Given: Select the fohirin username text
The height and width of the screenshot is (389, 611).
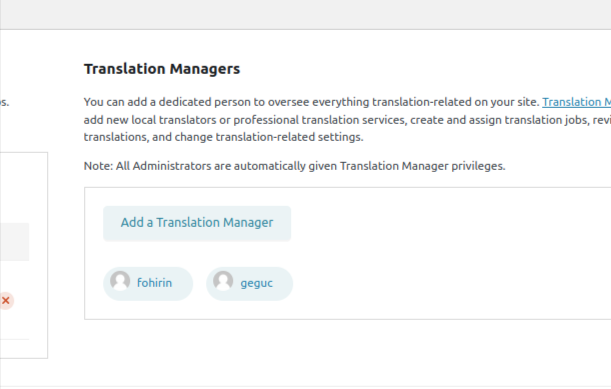Looking at the screenshot, I should 154,283.
